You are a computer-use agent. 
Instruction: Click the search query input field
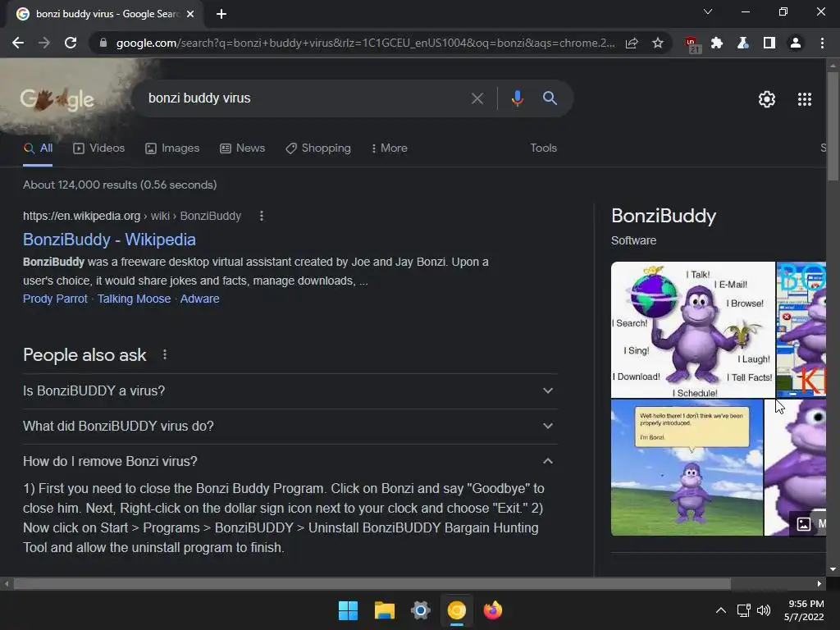[305, 98]
